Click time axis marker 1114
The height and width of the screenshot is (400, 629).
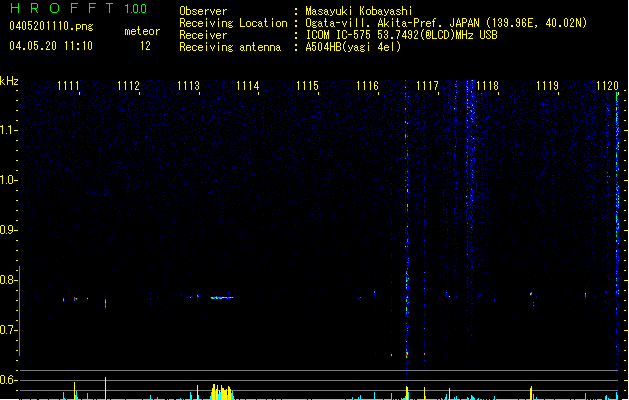pyautogui.click(x=248, y=86)
